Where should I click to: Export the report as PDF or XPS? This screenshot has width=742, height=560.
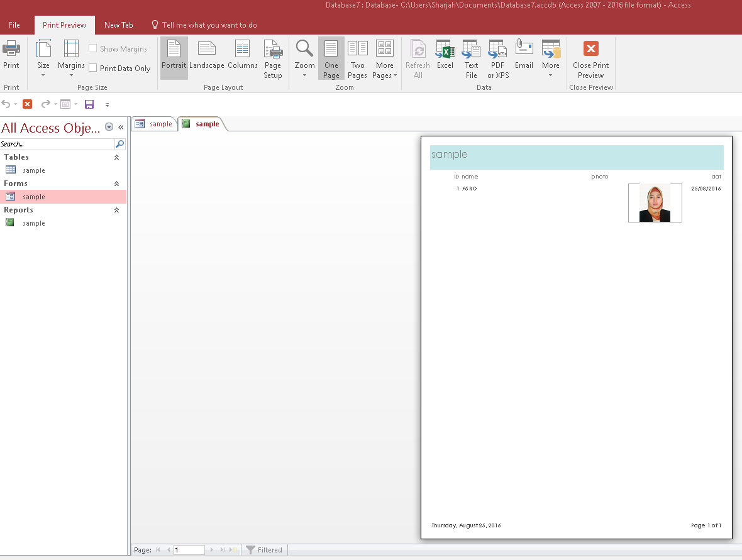click(x=497, y=58)
